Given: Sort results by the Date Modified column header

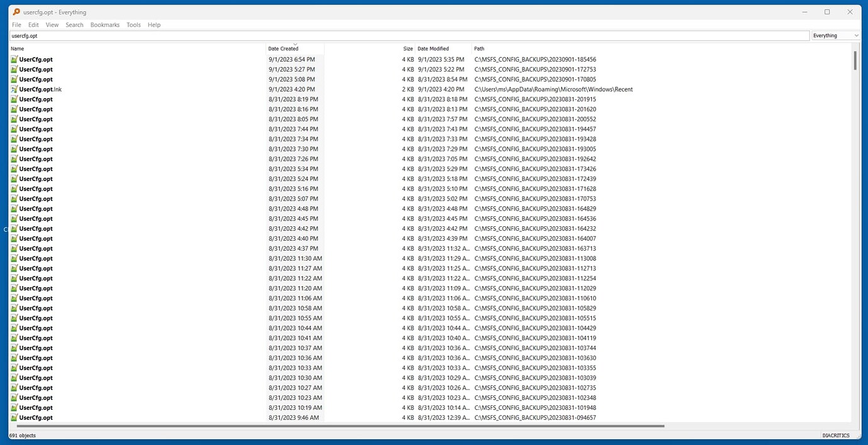Looking at the screenshot, I should [433, 48].
